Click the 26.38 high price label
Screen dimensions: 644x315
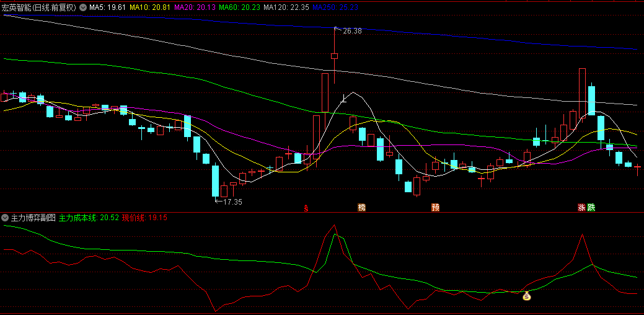point(353,31)
